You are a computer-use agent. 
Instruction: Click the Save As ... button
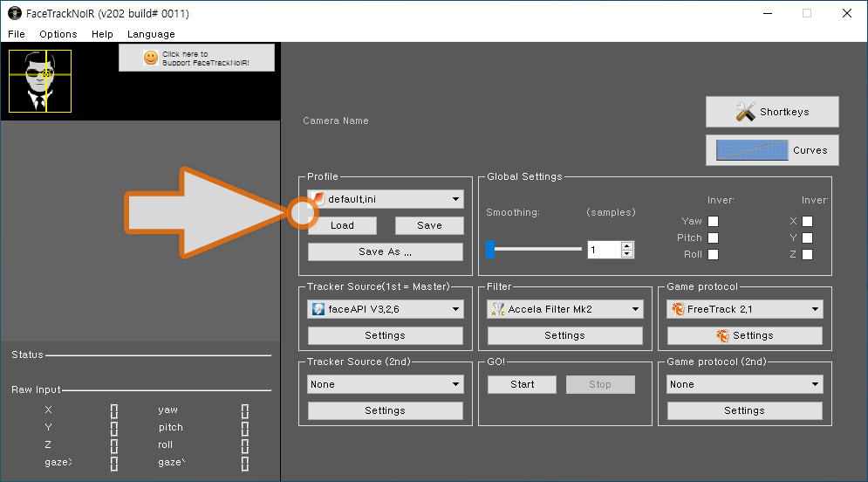tap(386, 251)
